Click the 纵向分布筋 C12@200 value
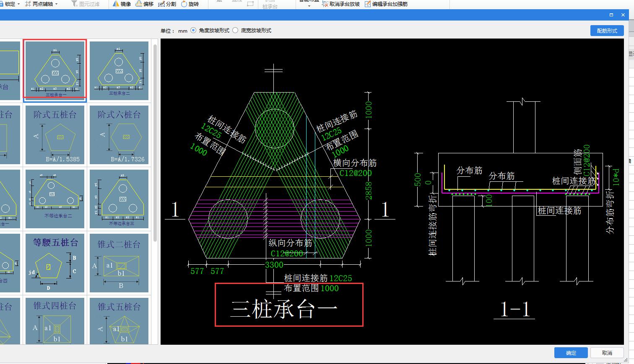The height and width of the screenshot is (364, 634). 287,253
